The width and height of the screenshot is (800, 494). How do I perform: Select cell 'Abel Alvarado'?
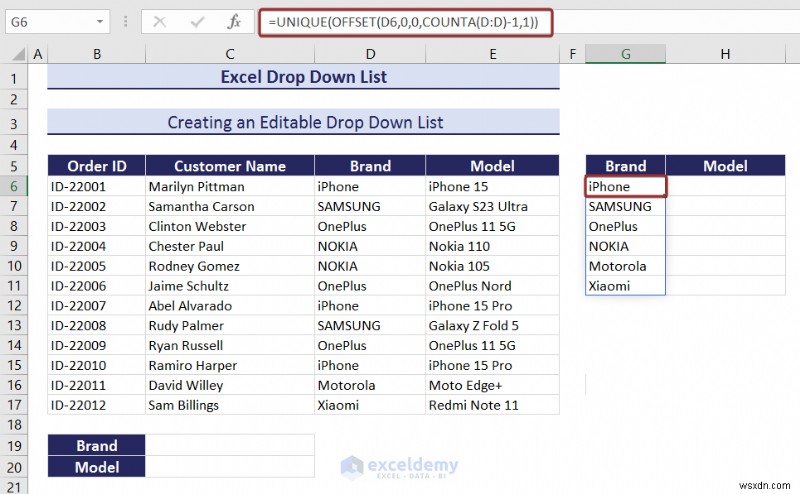(x=230, y=306)
